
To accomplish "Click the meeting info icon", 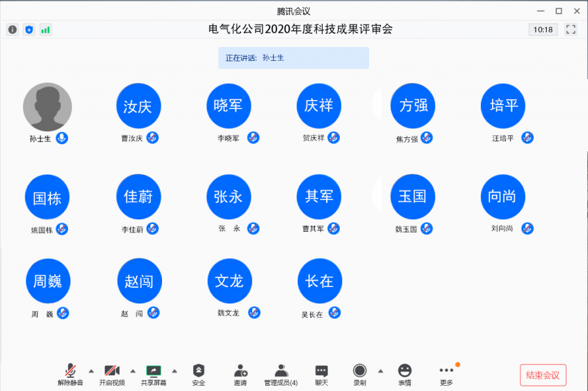I will tap(12, 29).
